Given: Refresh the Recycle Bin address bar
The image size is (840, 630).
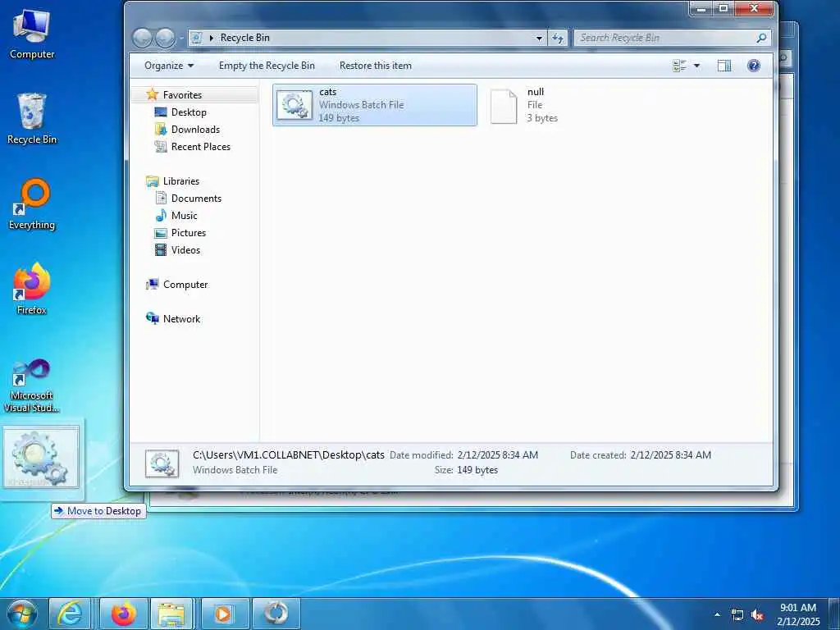Looking at the screenshot, I should (558, 38).
